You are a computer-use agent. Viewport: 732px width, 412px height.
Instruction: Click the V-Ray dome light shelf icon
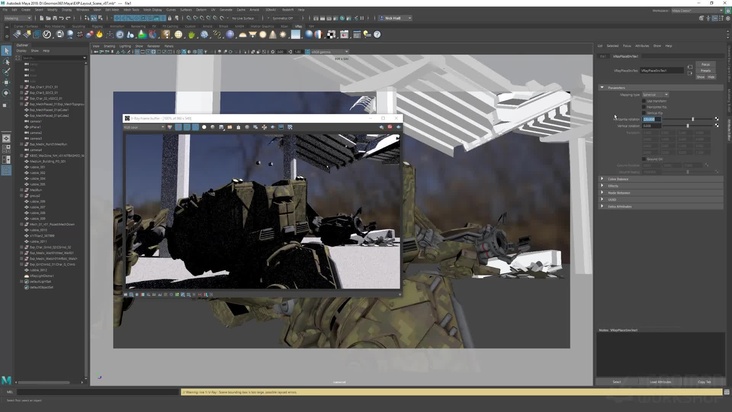(x=243, y=35)
